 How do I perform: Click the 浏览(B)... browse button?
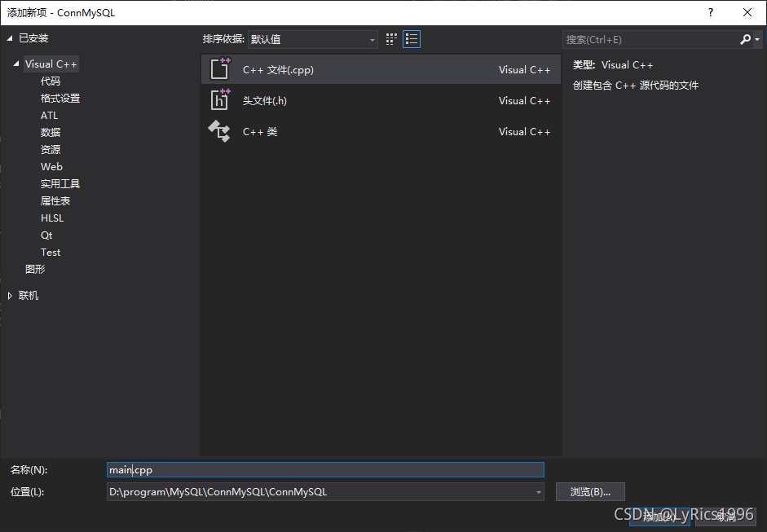point(590,492)
